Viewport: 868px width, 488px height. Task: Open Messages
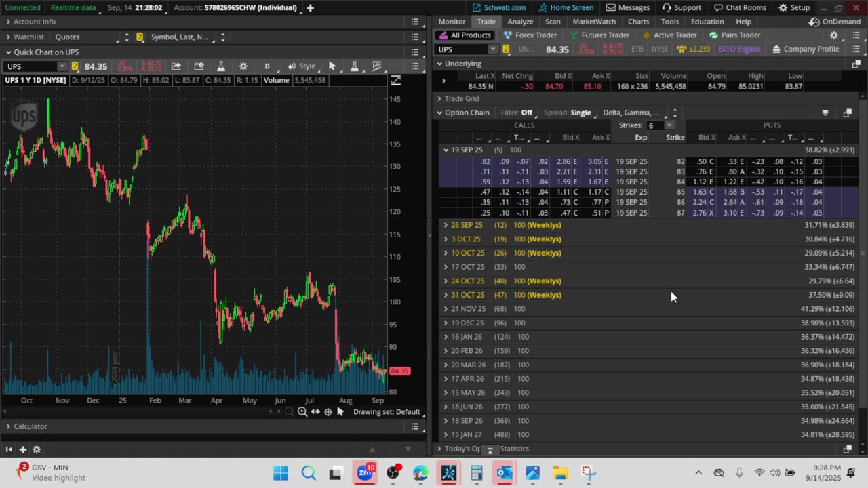tap(628, 7)
